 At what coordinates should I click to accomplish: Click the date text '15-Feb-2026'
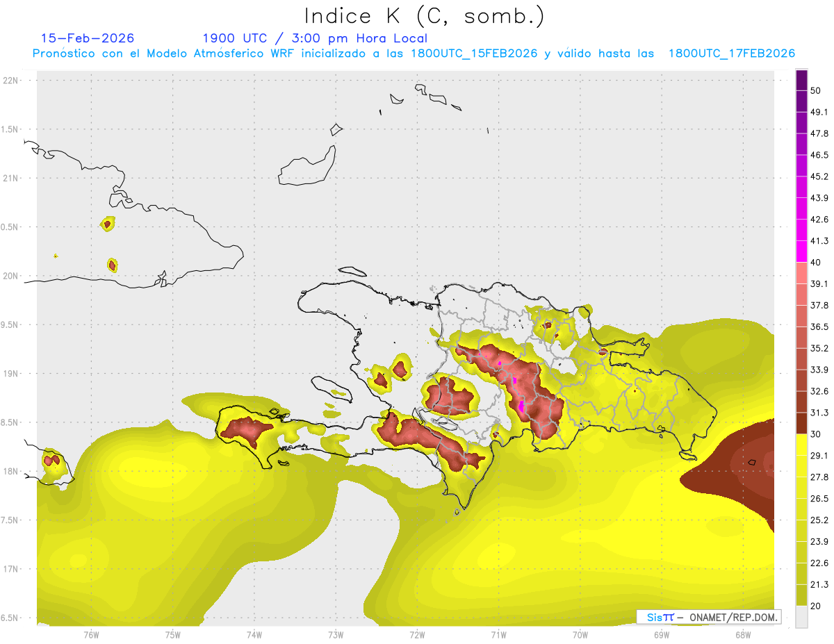(x=88, y=38)
